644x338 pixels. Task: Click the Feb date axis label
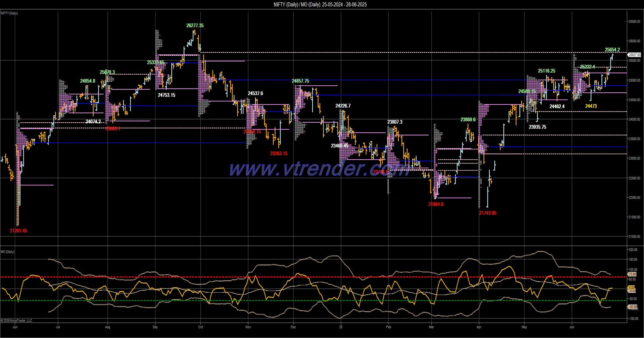pos(388,327)
